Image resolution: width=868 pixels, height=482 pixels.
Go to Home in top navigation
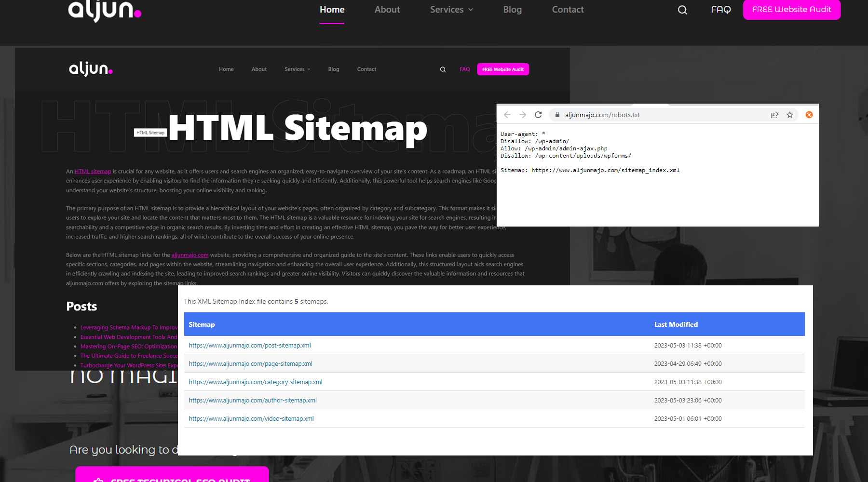(x=332, y=10)
